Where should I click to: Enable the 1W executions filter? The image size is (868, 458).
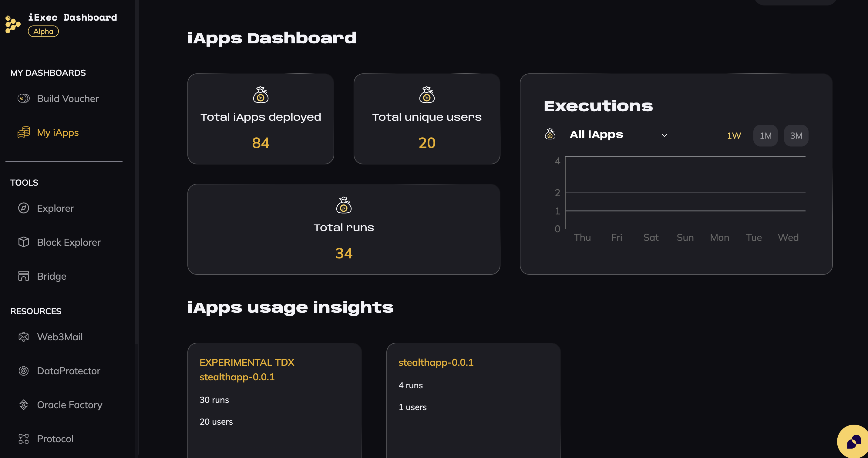point(734,135)
